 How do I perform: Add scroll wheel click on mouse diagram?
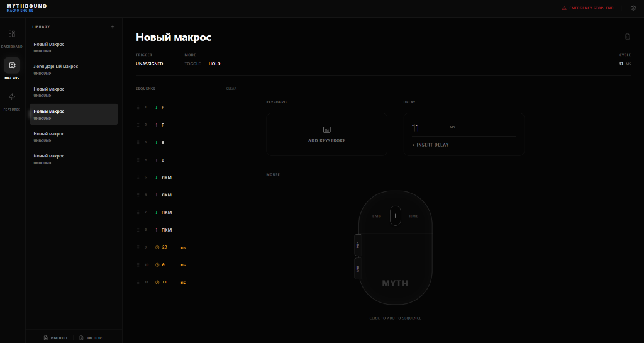(x=396, y=216)
